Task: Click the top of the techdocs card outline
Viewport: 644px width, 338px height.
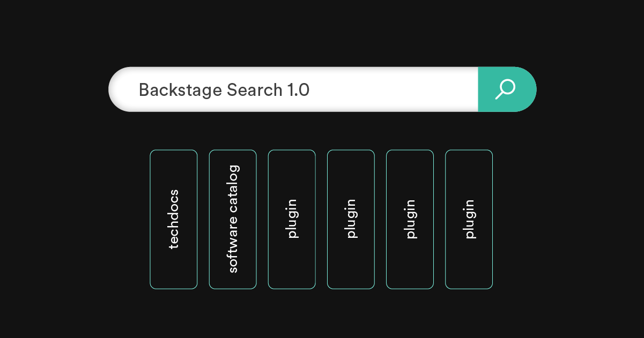Action: point(173,151)
